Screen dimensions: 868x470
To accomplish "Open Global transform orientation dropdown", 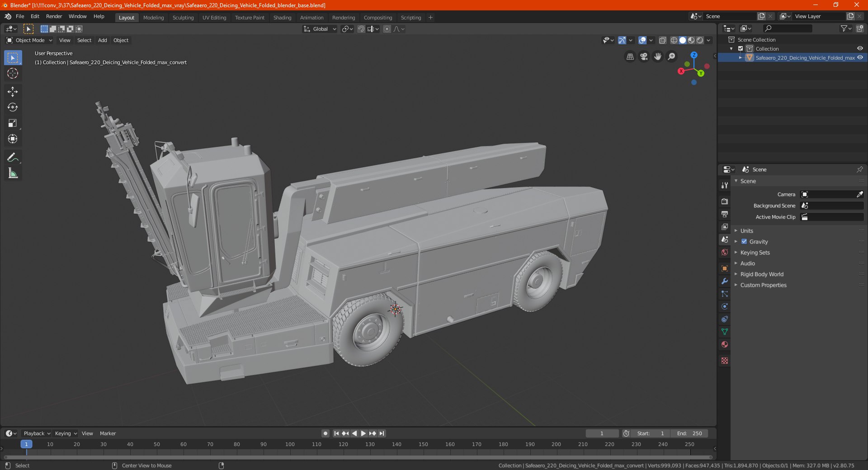I will (320, 29).
